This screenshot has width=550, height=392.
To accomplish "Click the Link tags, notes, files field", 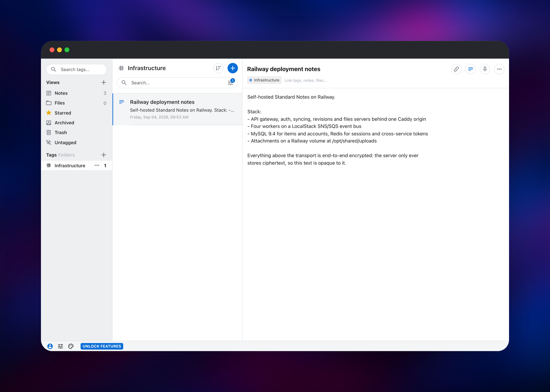I will [x=306, y=81].
